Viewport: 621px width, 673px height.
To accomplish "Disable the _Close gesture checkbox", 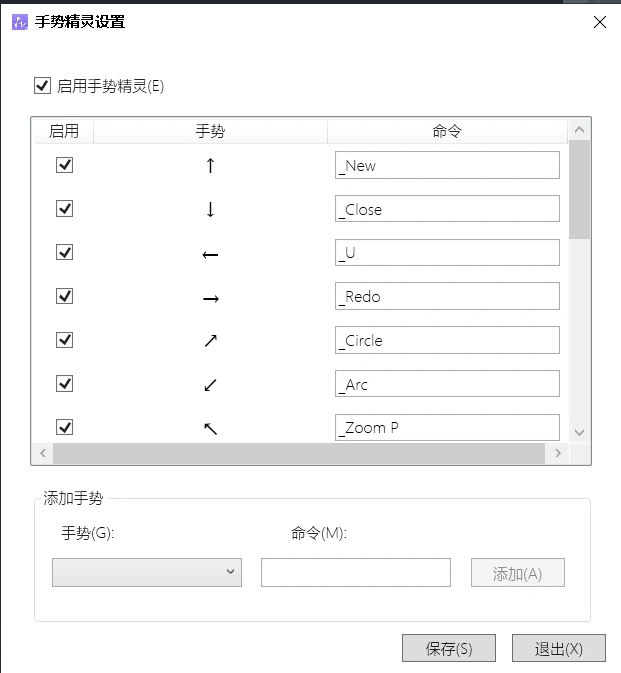I will pos(64,209).
